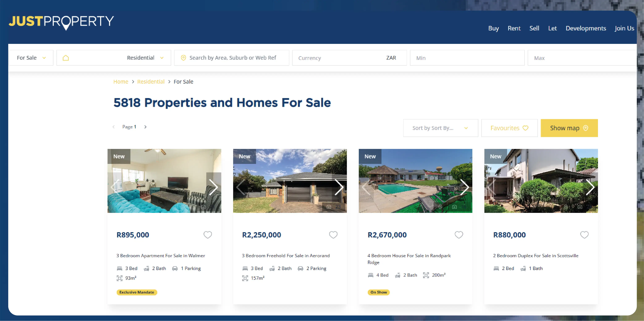This screenshot has width=644, height=321.
Task: Open the Sort By dropdown
Action: point(441,128)
